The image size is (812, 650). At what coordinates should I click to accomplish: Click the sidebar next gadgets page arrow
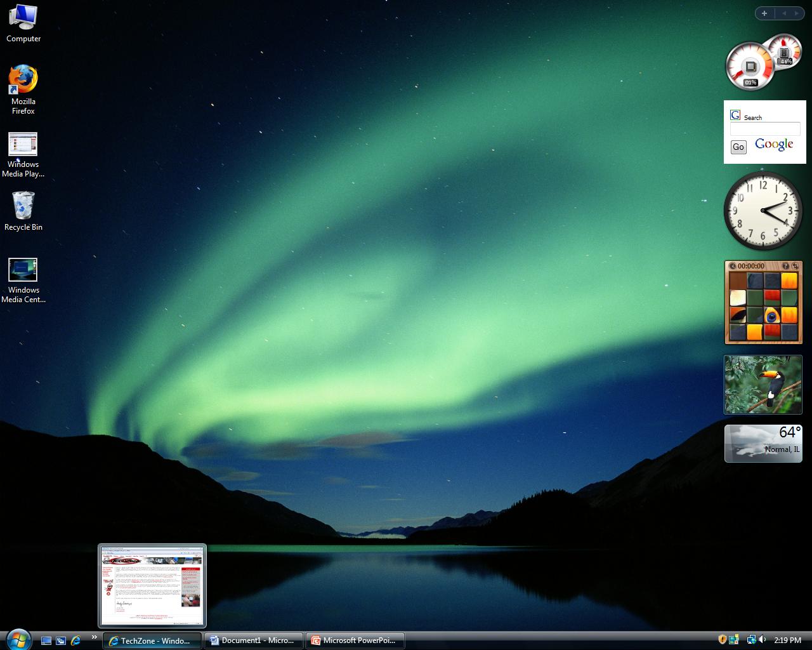[x=797, y=13]
